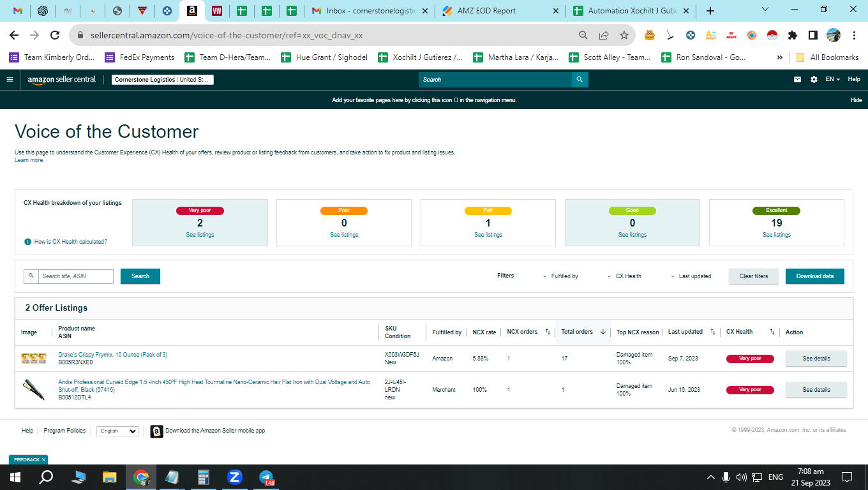Switch to the Automation Xochilt J Gutie tab
This screenshot has height=490, width=868.
coord(632,11)
